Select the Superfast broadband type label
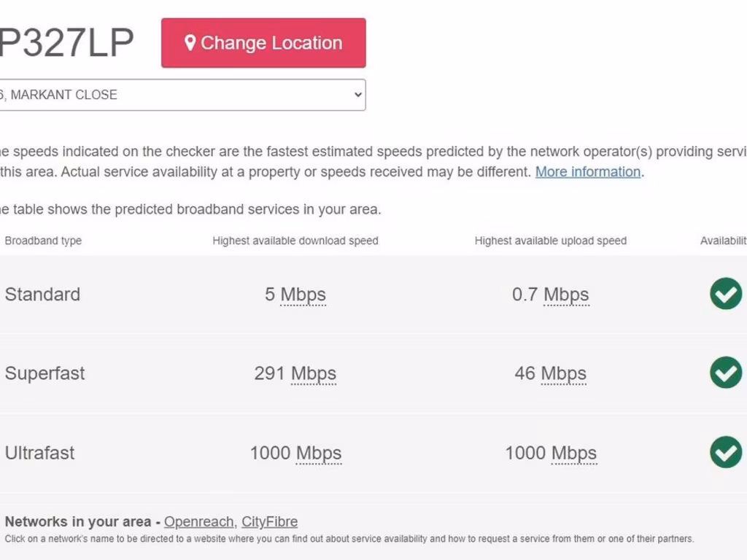 pos(45,373)
